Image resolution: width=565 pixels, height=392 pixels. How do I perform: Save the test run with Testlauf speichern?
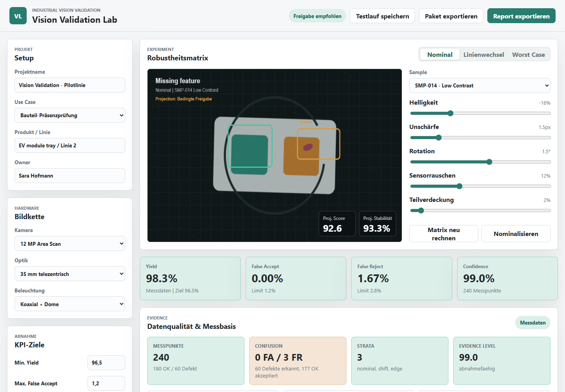[x=383, y=16]
